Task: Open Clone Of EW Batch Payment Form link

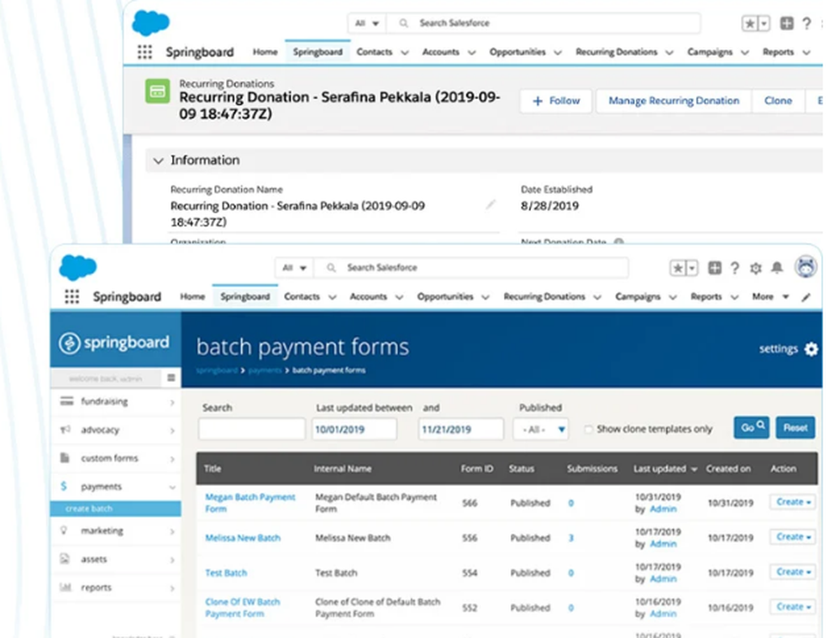Action: (243, 608)
